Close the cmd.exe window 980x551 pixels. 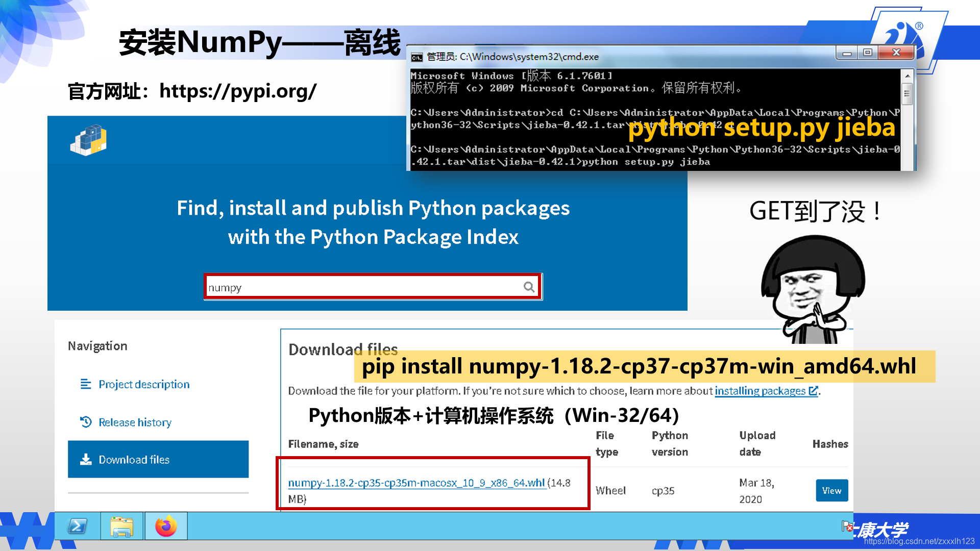point(896,53)
